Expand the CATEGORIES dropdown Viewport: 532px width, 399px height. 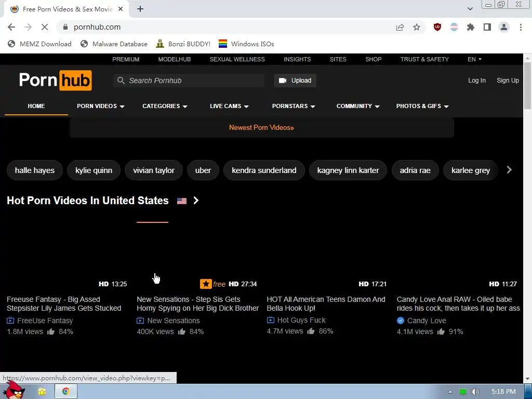coord(165,106)
